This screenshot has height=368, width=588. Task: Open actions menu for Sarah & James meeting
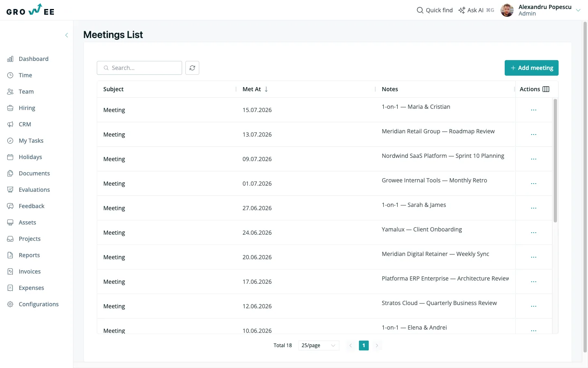click(534, 208)
